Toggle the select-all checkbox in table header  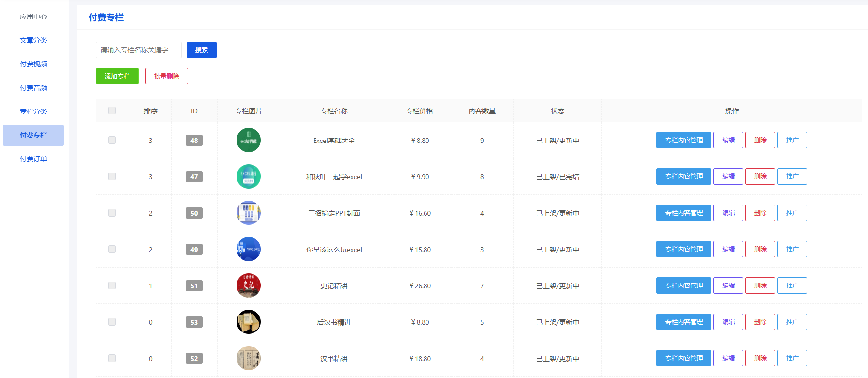[112, 110]
